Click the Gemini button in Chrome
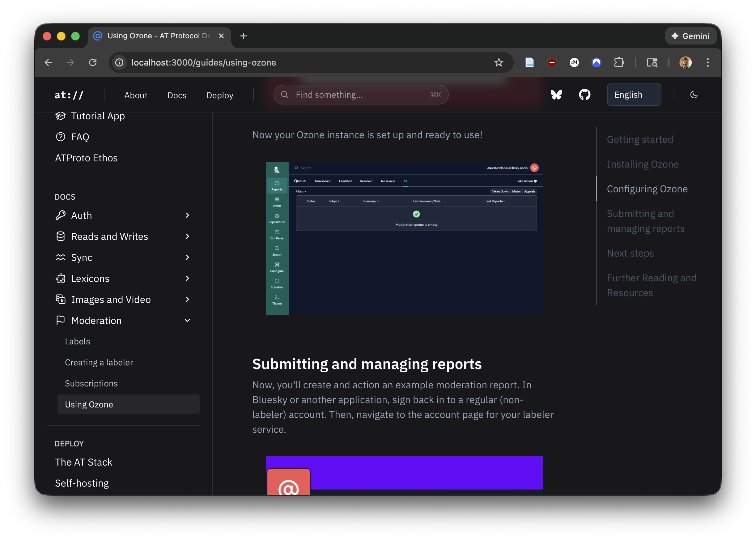 pyautogui.click(x=690, y=36)
